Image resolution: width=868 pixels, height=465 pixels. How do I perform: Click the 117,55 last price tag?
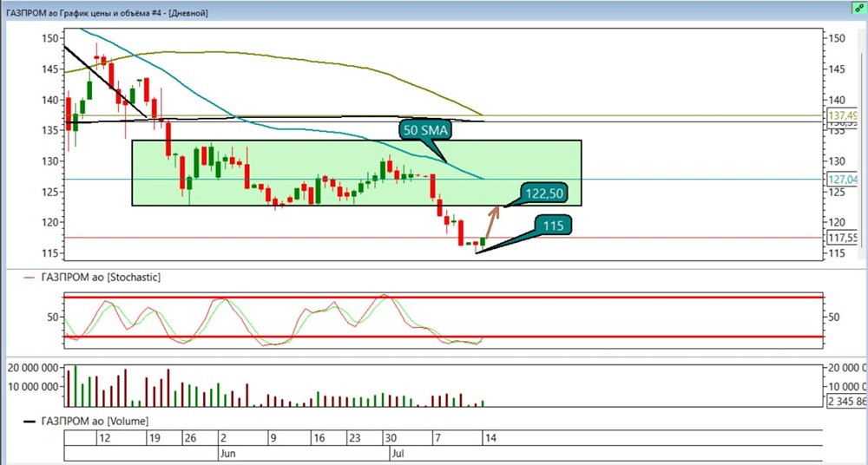[x=843, y=238]
